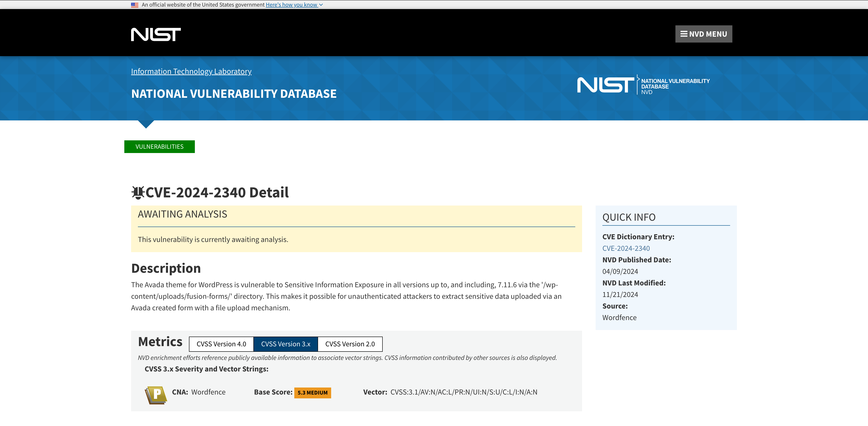868x426 pixels.
Task: Open the CVSS Version 3.x metrics expander
Action: (286, 343)
